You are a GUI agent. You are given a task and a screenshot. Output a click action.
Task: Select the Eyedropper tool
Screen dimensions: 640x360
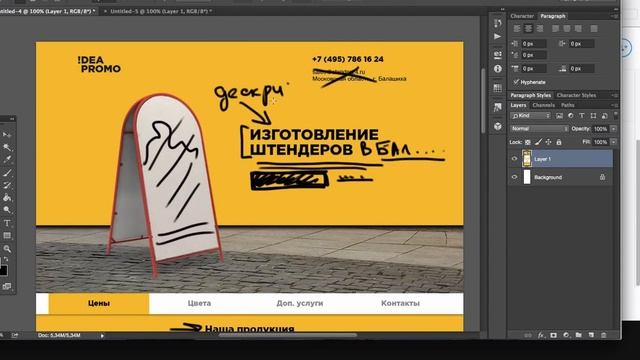(7, 159)
